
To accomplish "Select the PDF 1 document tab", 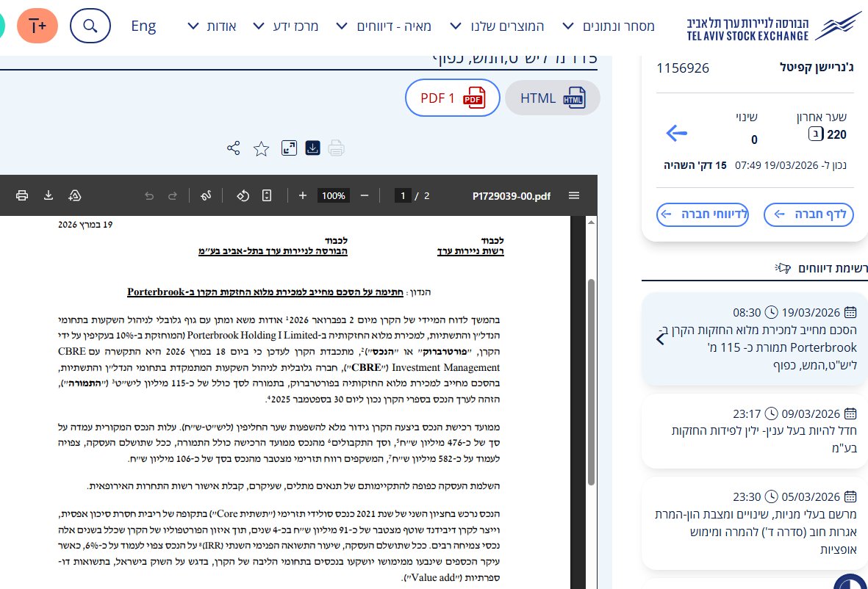I will pos(452,98).
